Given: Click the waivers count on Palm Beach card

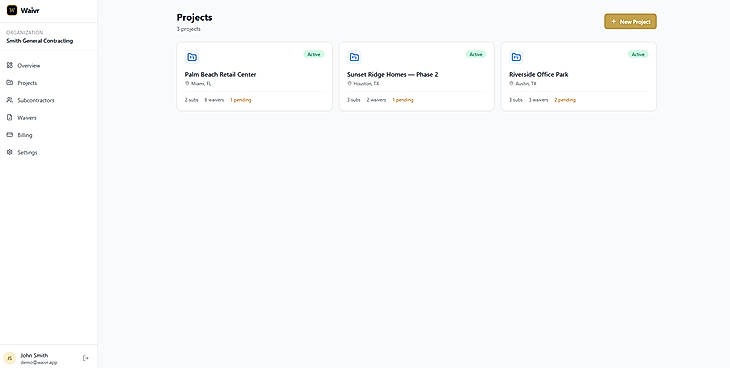Looking at the screenshot, I should (x=214, y=100).
